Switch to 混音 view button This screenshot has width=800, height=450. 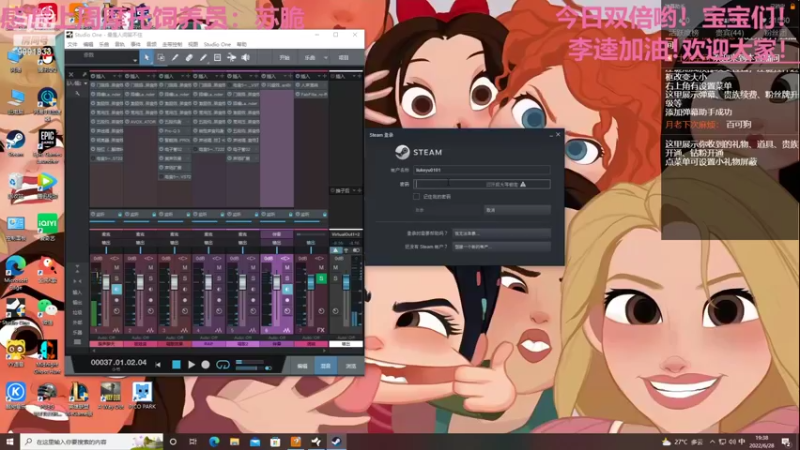tap(326, 366)
